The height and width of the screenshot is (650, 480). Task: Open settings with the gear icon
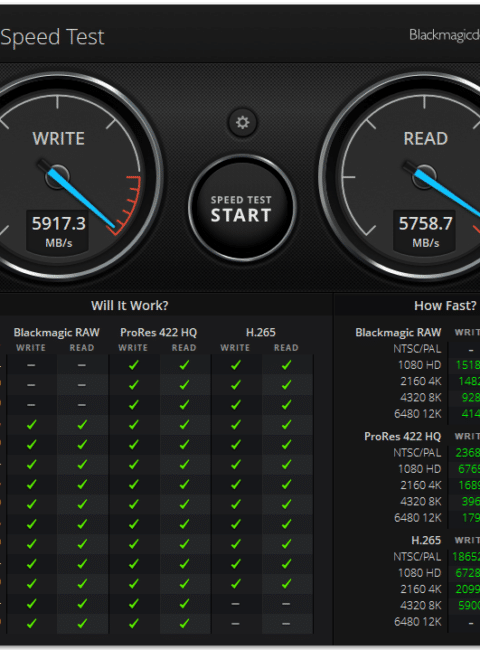[x=242, y=123]
